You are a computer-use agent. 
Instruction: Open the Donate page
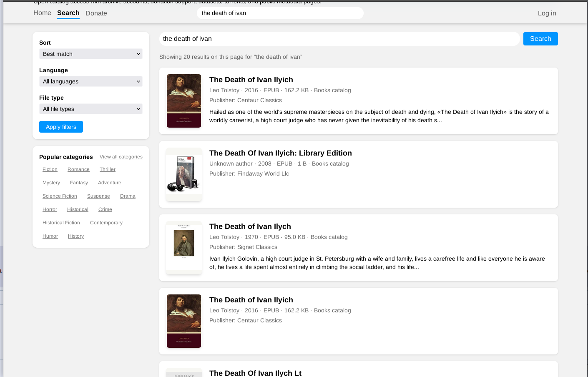point(96,13)
